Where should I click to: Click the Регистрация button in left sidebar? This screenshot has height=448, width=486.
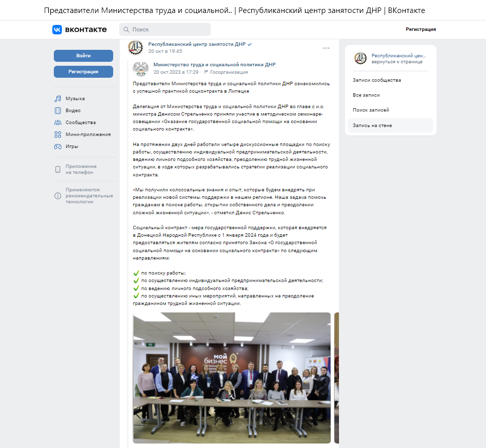pyautogui.click(x=83, y=72)
